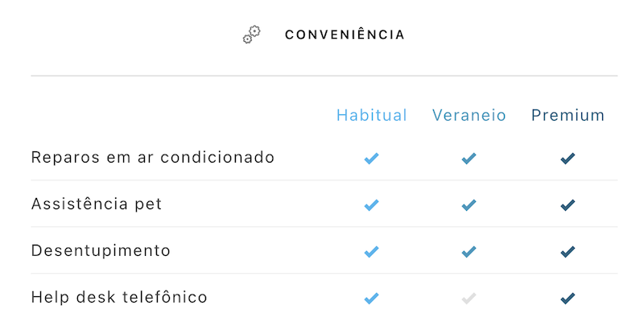This screenshot has height=330, width=644.
Task: Click Habitual checkmark for Desentupimento
Action: pyautogui.click(x=371, y=252)
